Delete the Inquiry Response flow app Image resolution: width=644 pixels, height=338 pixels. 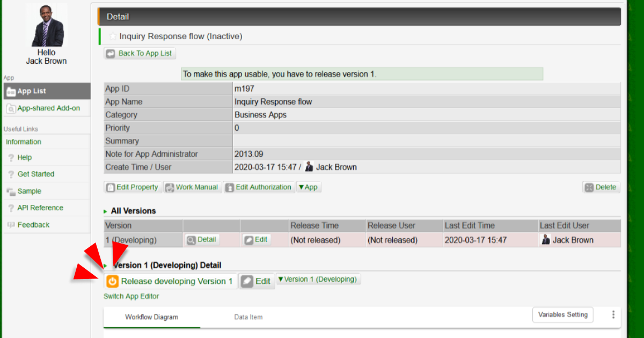point(601,187)
